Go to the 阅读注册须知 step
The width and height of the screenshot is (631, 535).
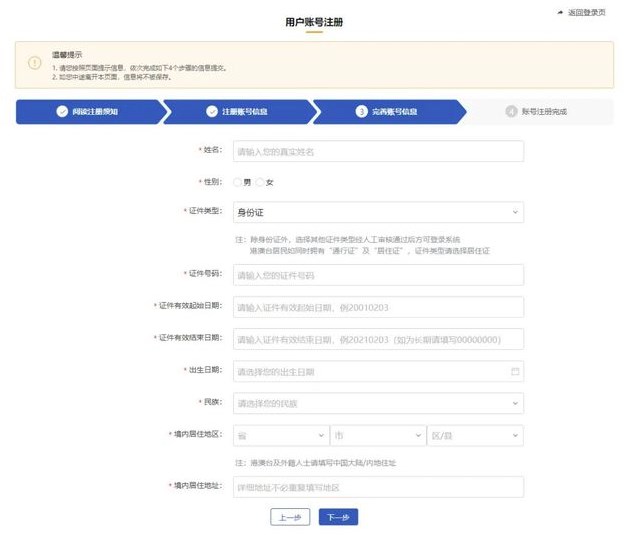[x=91, y=112]
